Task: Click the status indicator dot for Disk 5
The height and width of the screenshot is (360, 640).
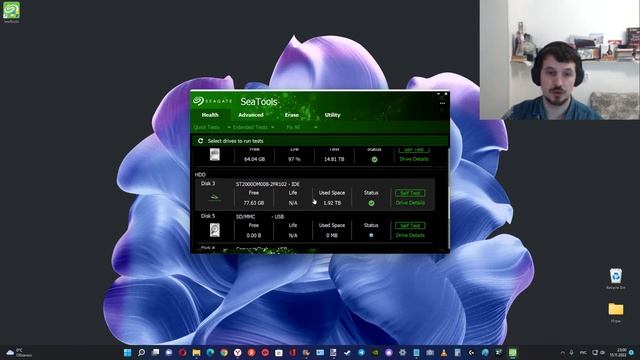Action: coord(371,235)
